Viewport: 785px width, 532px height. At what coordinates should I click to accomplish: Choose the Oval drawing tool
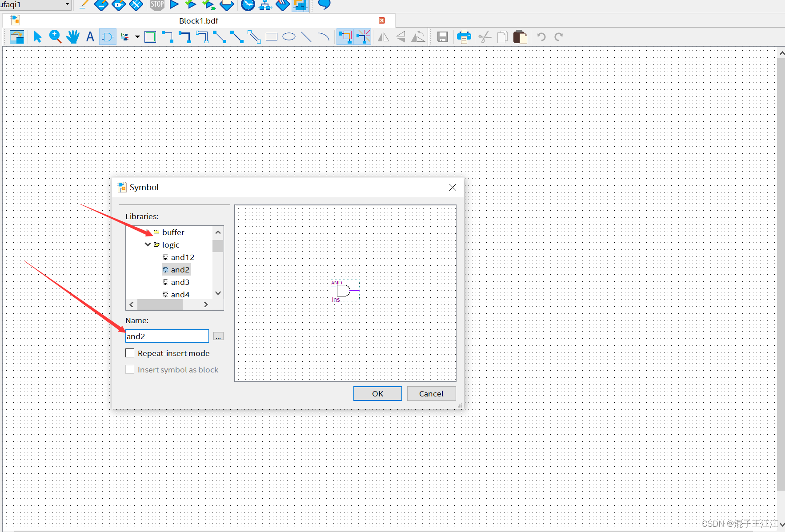pyautogui.click(x=289, y=37)
